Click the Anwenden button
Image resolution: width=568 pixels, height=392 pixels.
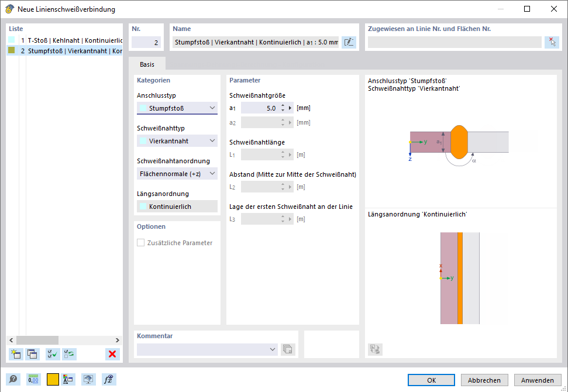538,380
